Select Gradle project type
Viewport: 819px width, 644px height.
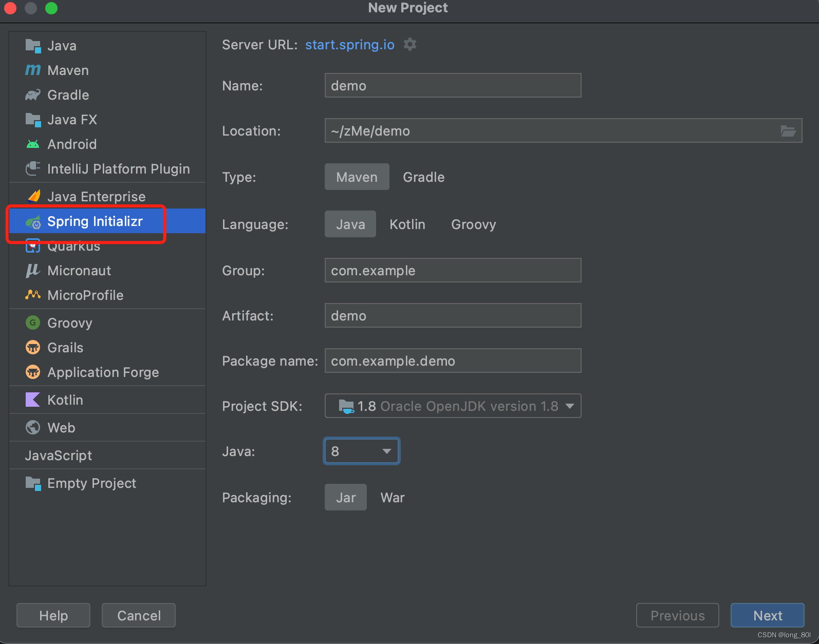tap(424, 177)
